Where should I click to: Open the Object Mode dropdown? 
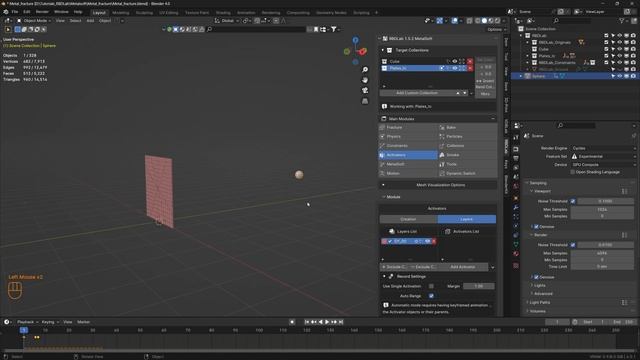tap(34, 20)
